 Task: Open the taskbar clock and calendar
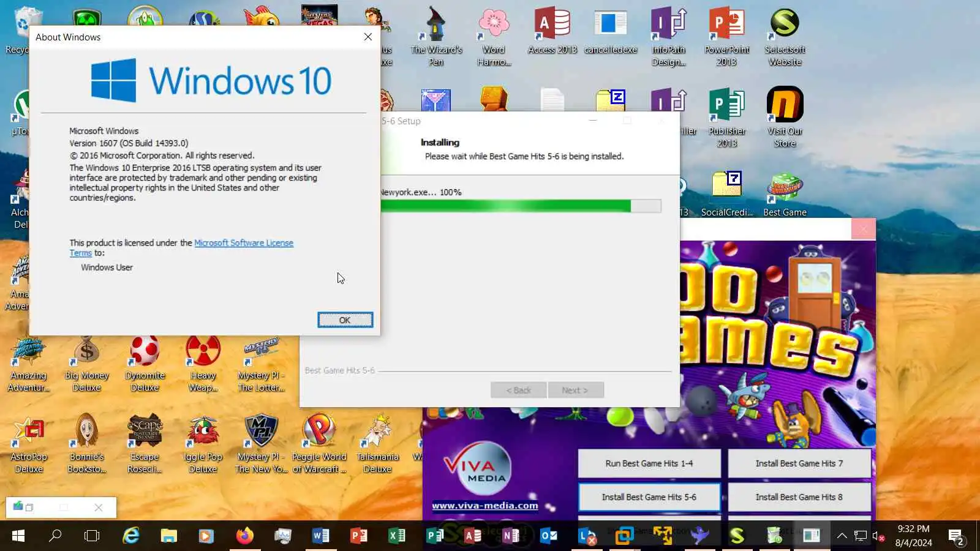[x=914, y=536]
